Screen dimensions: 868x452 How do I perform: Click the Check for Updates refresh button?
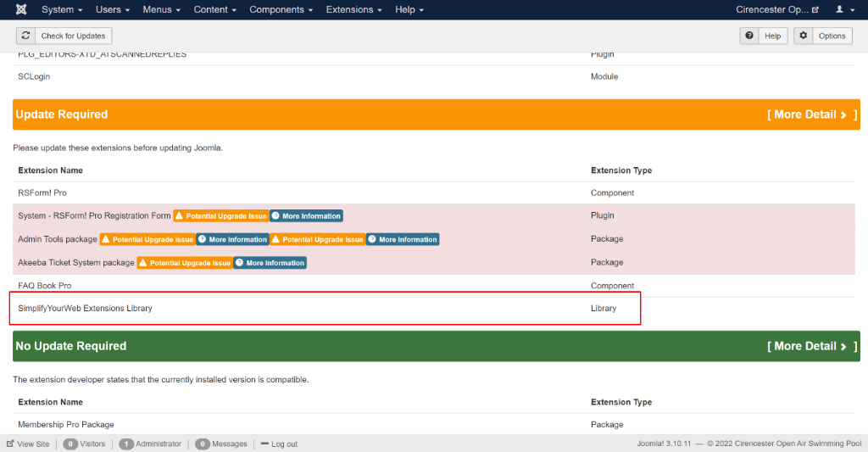(64, 36)
